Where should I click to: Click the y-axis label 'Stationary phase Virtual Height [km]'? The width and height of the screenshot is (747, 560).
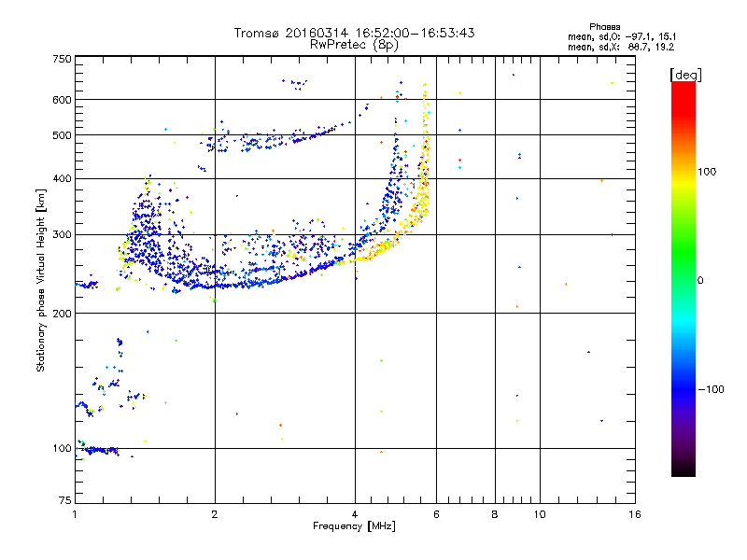click(41, 280)
